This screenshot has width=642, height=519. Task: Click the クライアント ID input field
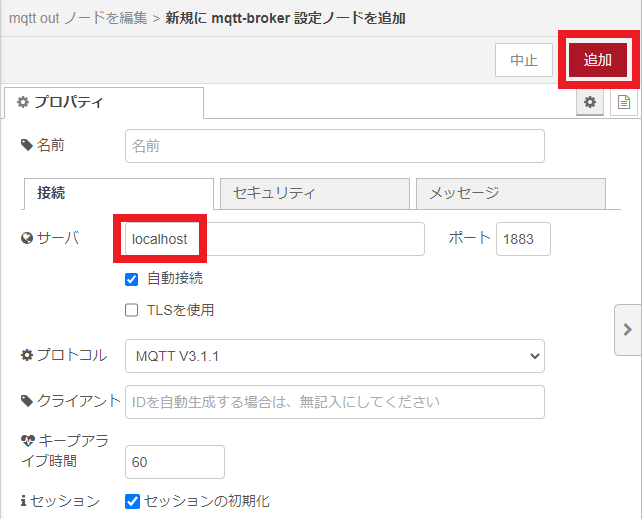(x=335, y=402)
